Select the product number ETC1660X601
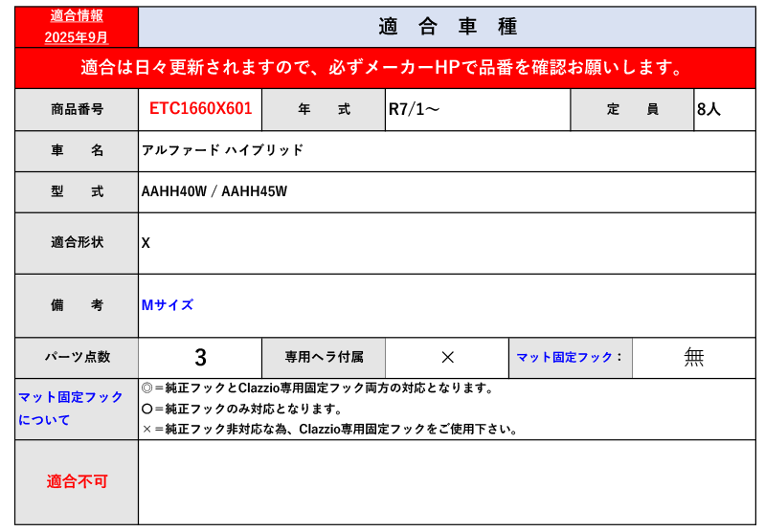 200,109
